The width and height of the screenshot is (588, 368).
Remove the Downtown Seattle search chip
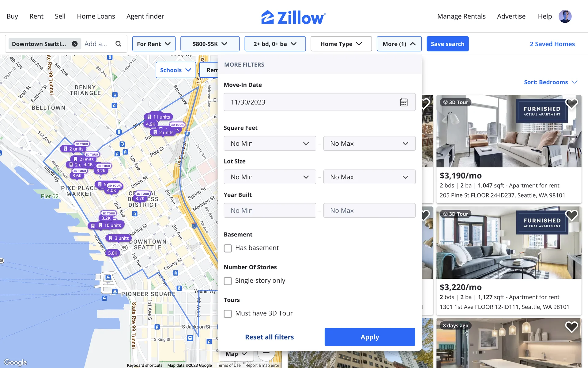tap(75, 44)
